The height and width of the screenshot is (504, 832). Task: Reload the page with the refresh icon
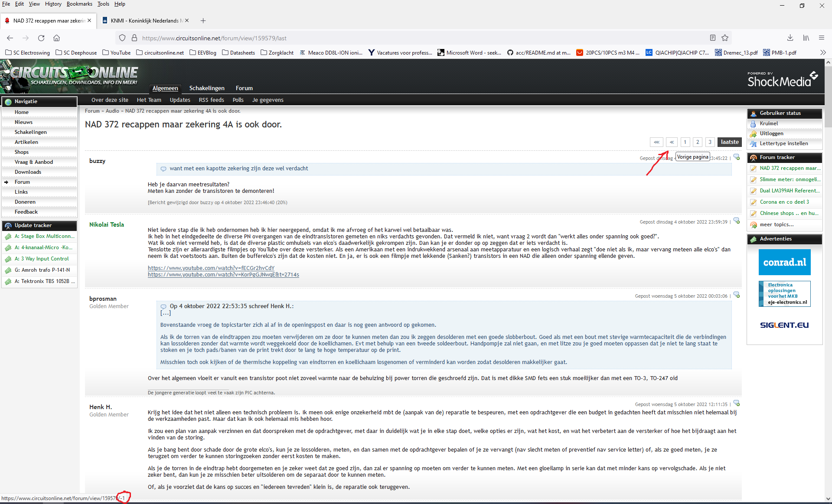tap(41, 38)
